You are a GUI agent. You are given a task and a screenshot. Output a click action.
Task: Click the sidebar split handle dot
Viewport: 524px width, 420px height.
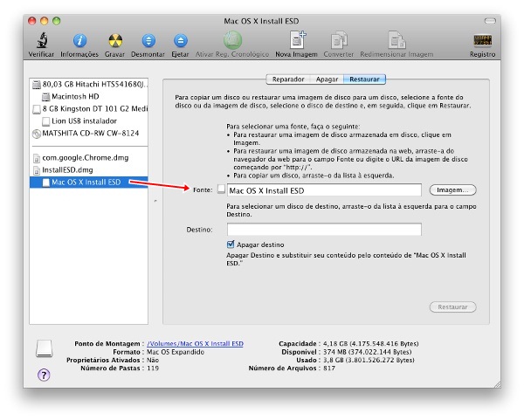tap(155, 201)
